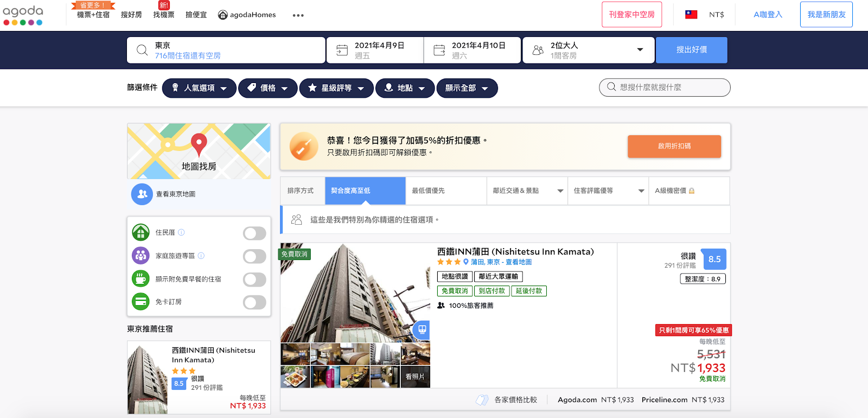This screenshot has height=418, width=868.
Task: Open the NT$ currency selector
Action: (717, 15)
